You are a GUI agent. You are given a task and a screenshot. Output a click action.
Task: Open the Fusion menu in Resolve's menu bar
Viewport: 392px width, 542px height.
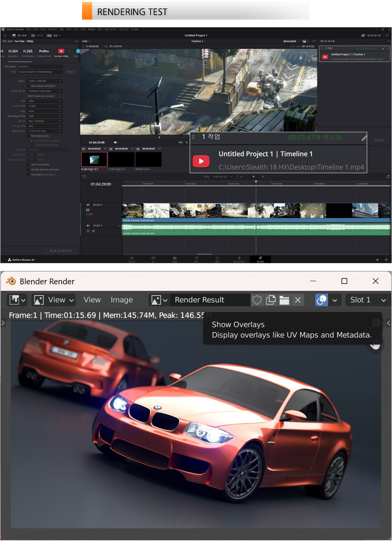coord(92,29)
